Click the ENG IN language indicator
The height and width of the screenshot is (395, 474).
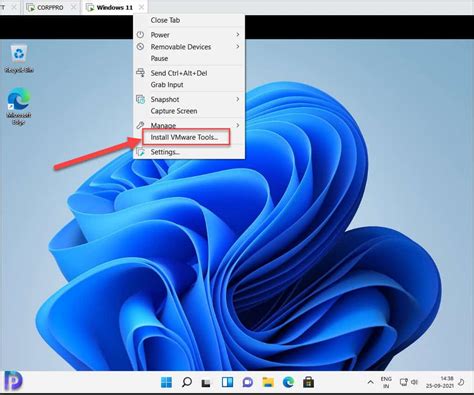(386, 382)
